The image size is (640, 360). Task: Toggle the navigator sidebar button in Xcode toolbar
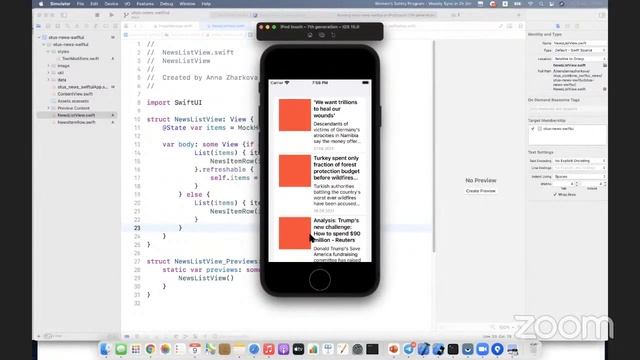(64, 15)
